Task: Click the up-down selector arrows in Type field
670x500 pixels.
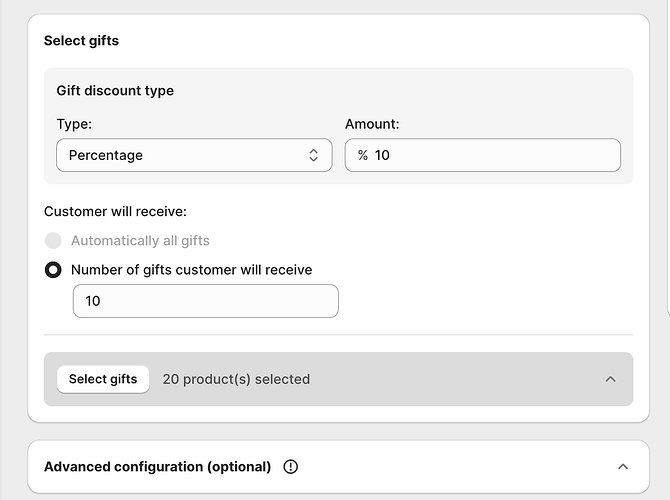Action: pos(313,155)
